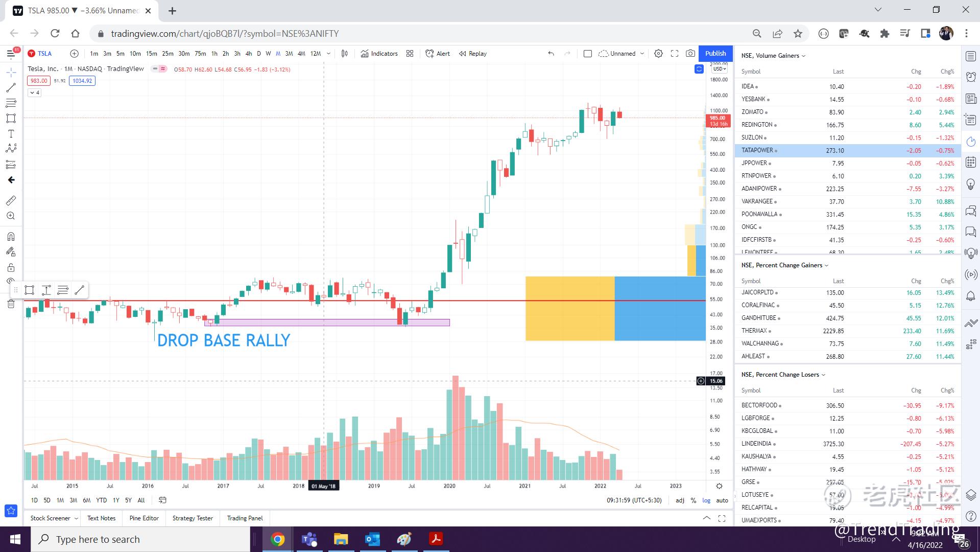Select the measure ruler tool
Viewport: 980px width, 552px height.
click(11, 200)
